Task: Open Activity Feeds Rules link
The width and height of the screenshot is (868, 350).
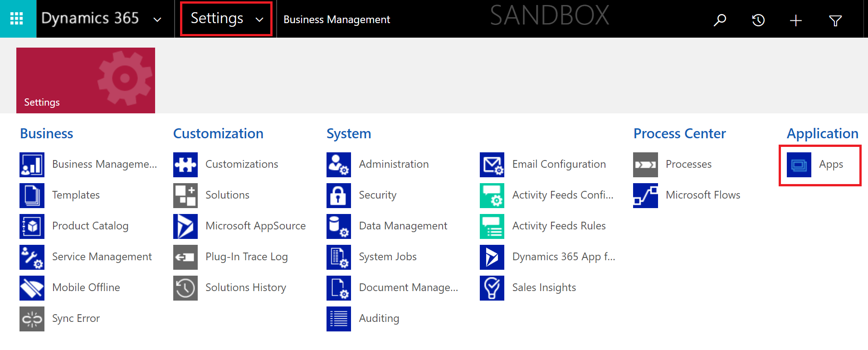Action: tap(559, 226)
